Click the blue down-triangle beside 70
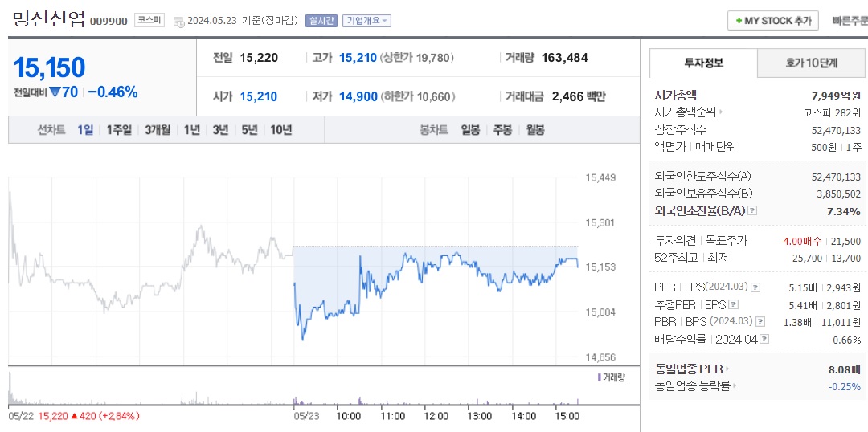The image size is (868, 432). pyautogui.click(x=55, y=93)
